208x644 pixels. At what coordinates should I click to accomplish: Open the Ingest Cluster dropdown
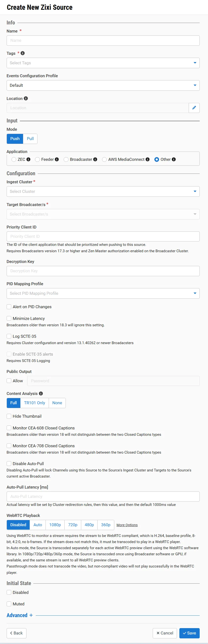[x=103, y=192]
